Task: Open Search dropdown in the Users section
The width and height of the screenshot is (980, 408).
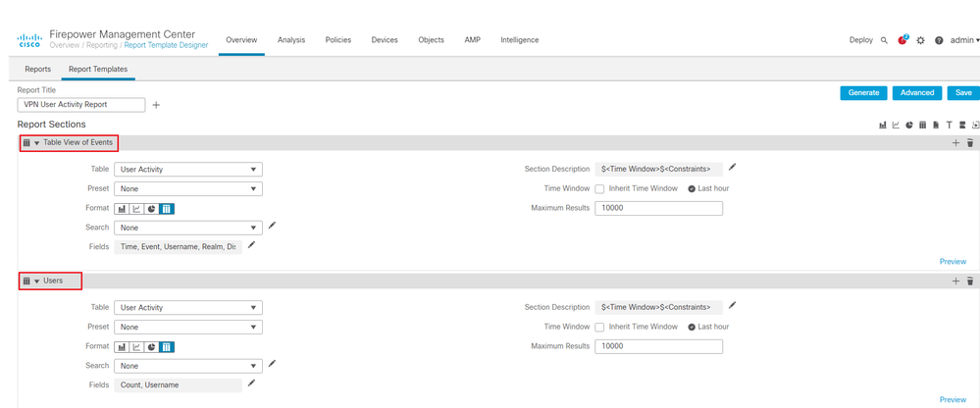Action: tap(188, 366)
